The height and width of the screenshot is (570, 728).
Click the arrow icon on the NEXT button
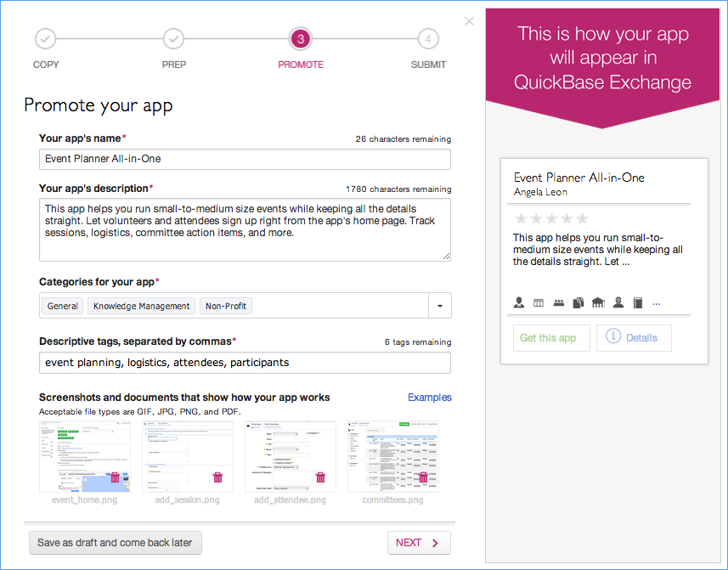pos(435,543)
